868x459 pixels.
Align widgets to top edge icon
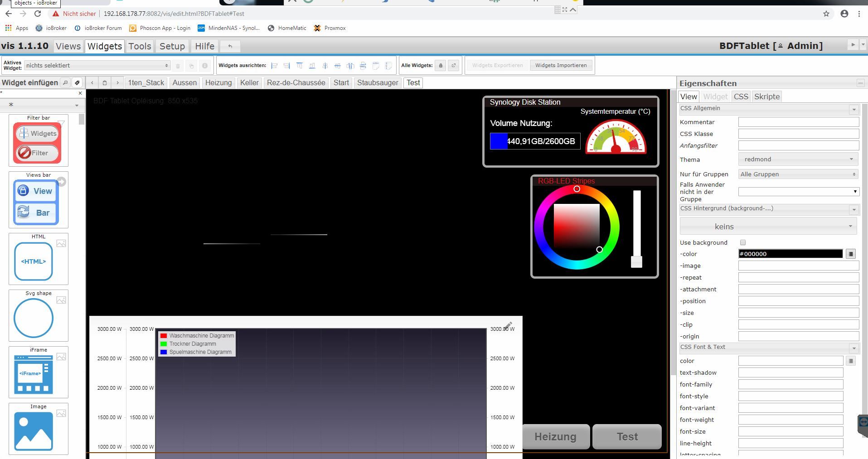click(300, 66)
